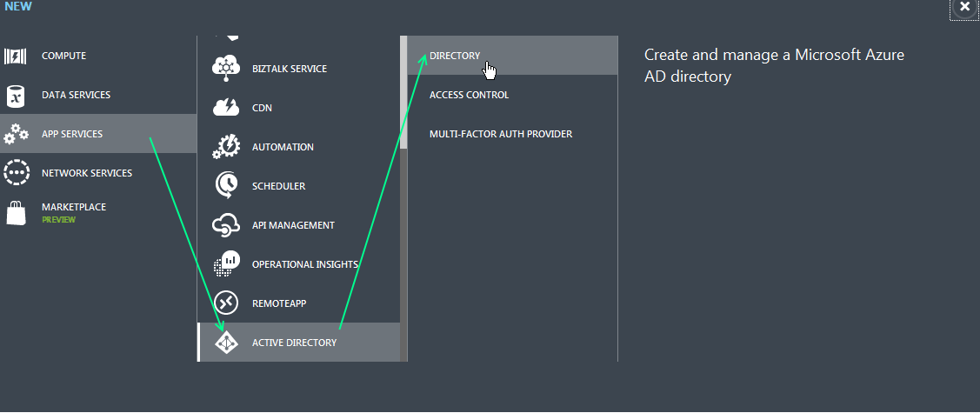Click the Network Services dotted circle icon
The width and height of the screenshot is (980, 413).
16,173
